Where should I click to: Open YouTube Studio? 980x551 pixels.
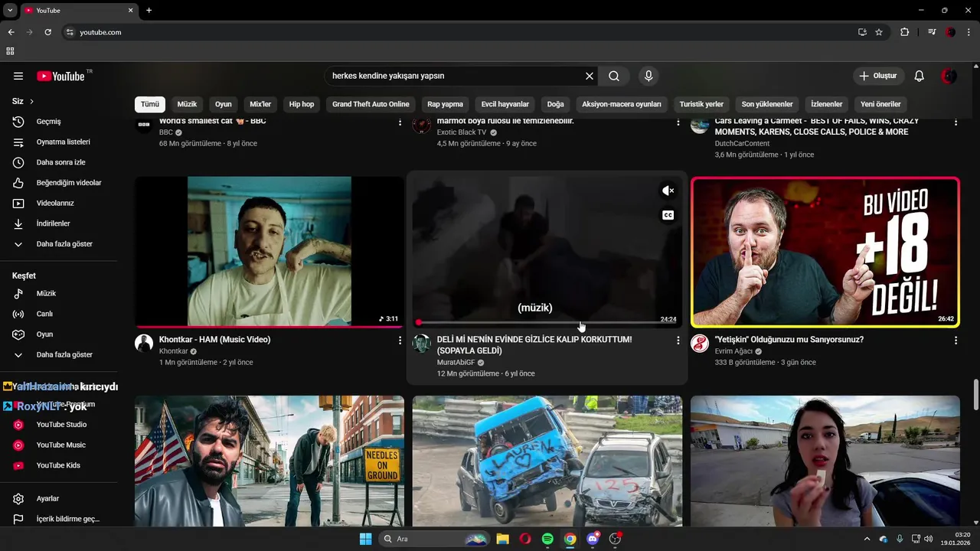point(61,425)
